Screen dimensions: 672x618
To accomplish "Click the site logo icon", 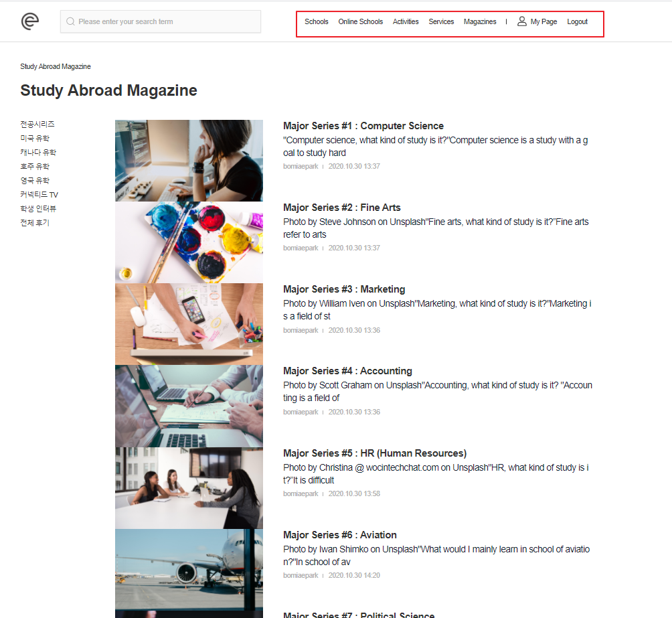I will pos(30,21).
